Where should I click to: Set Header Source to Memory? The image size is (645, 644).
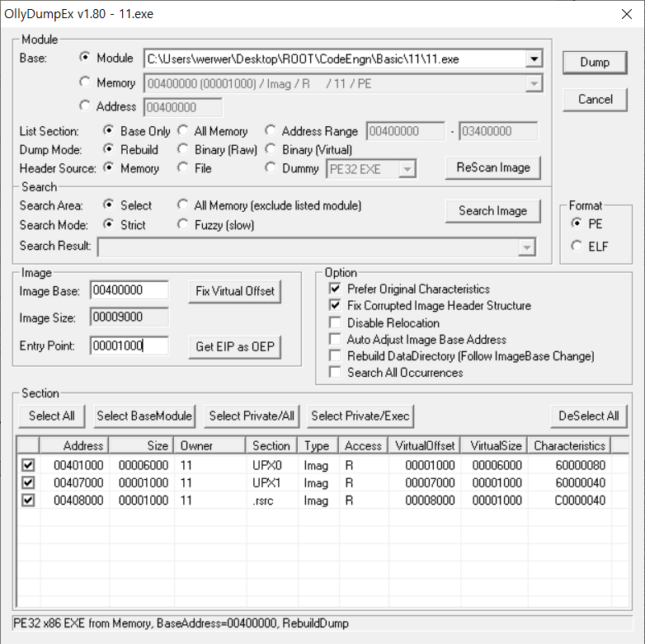coord(109,167)
